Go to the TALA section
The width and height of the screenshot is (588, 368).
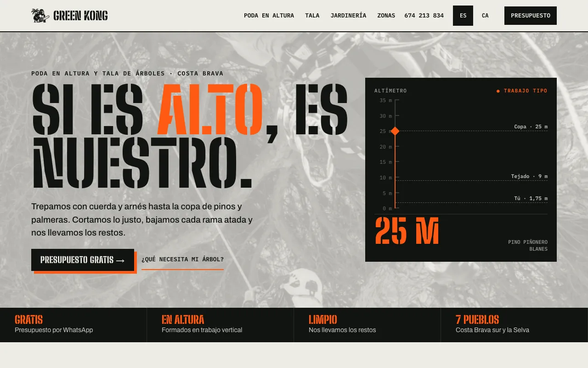(312, 16)
